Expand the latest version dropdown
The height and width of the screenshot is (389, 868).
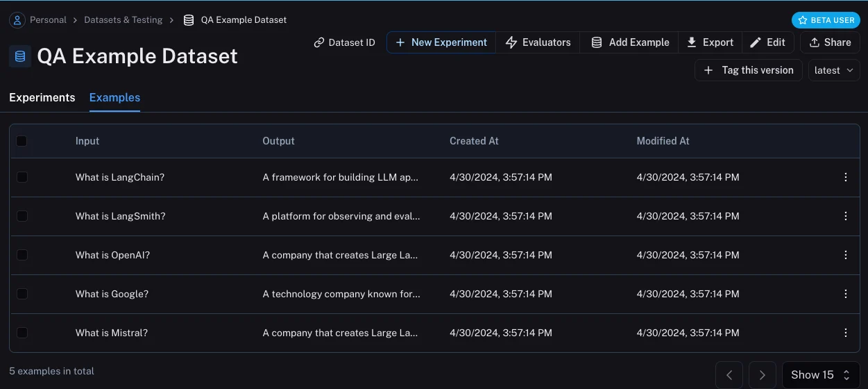(834, 70)
